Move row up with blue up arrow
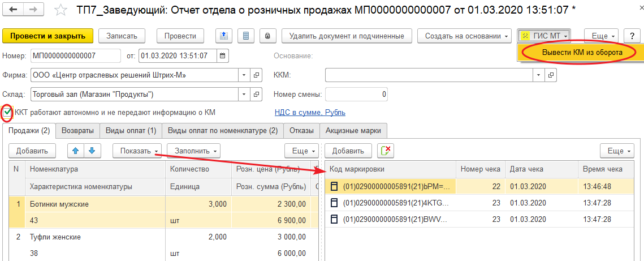The width and height of the screenshot is (644, 261). tap(76, 151)
